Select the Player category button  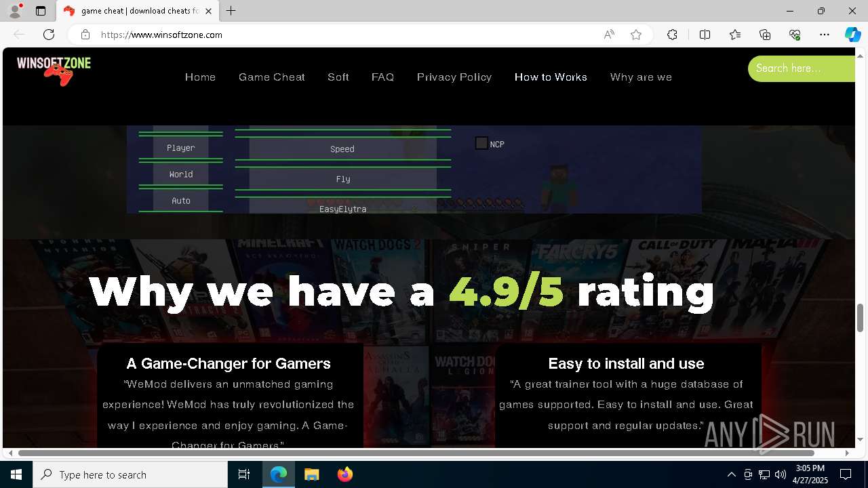(180, 148)
